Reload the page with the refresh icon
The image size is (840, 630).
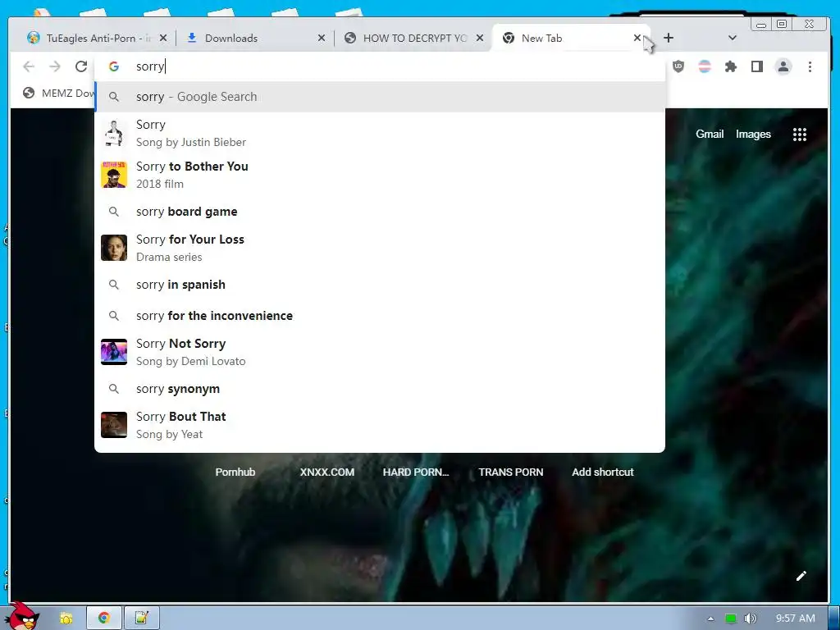coord(81,66)
